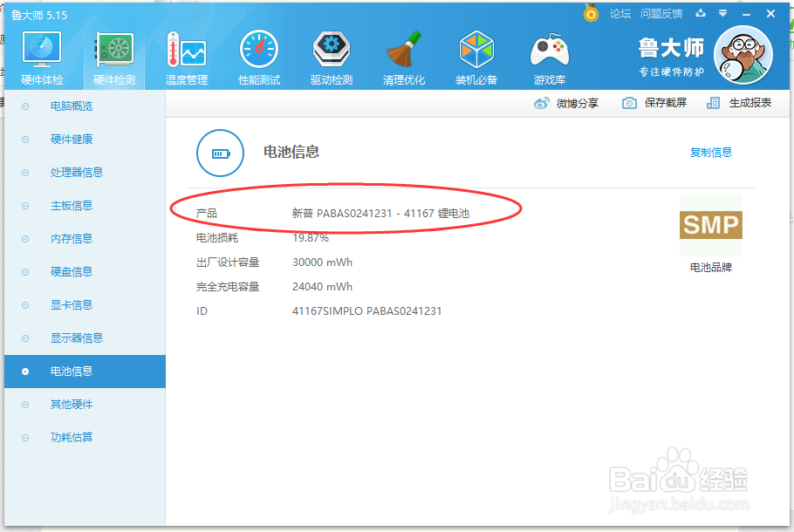The width and height of the screenshot is (794, 532).
Task: Click 生成报表 to generate report
Action: coord(750,103)
